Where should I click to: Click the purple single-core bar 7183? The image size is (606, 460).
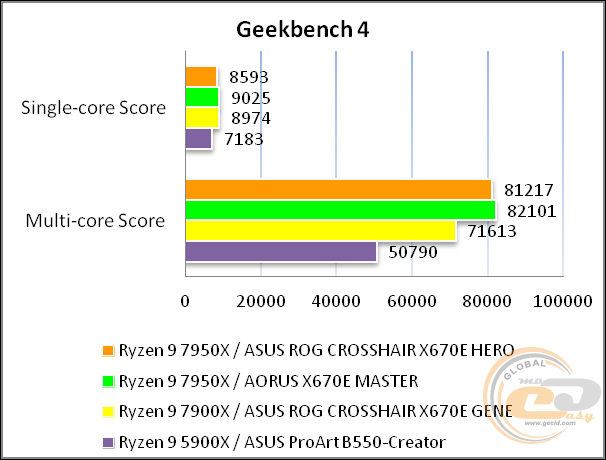pos(199,138)
